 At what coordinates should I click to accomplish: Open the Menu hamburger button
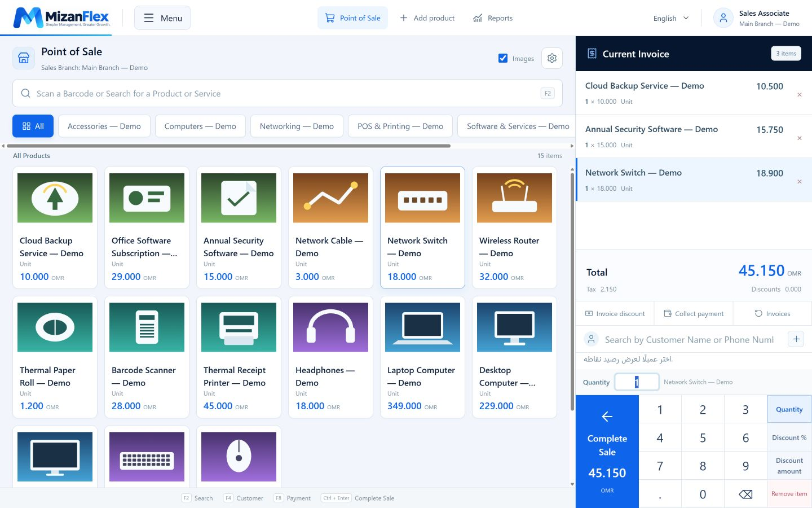click(162, 18)
